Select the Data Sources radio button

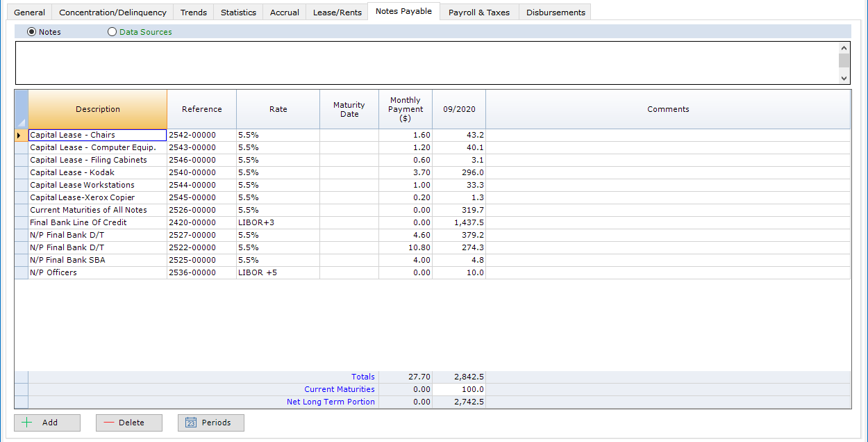[112, 32]
